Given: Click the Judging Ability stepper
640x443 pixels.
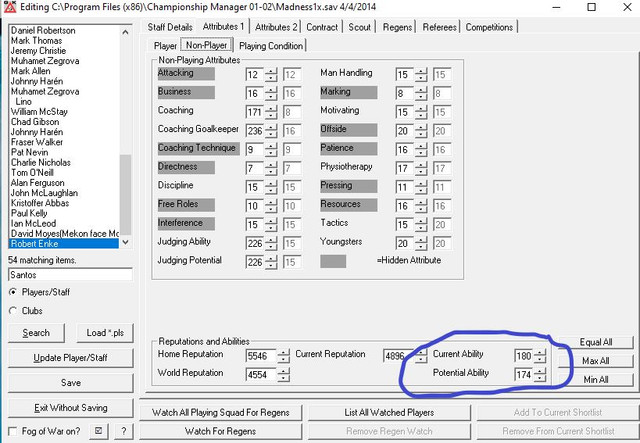Looking at the screenshot, I should (271, 244).
